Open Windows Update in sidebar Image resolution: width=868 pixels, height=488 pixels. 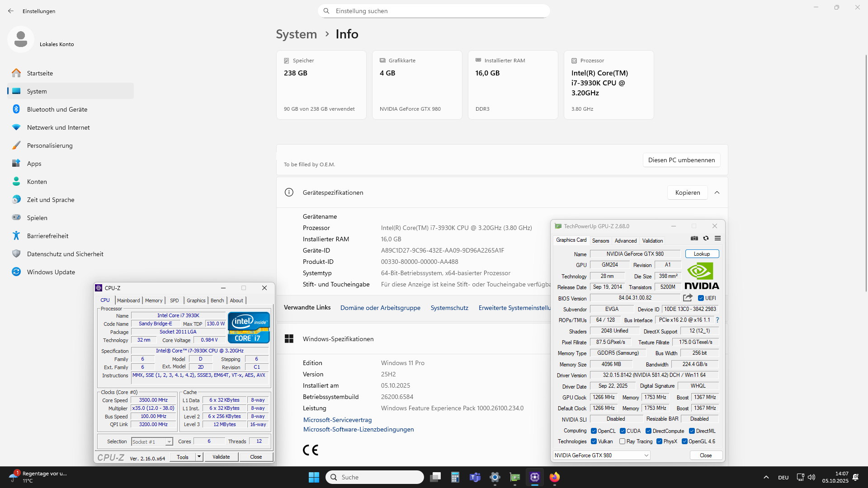51,272
